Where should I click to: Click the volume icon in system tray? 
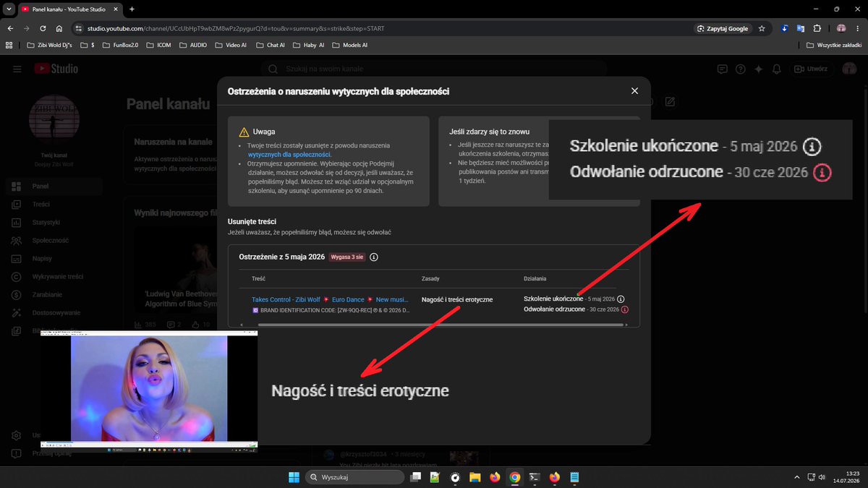(x=823, y=477)
